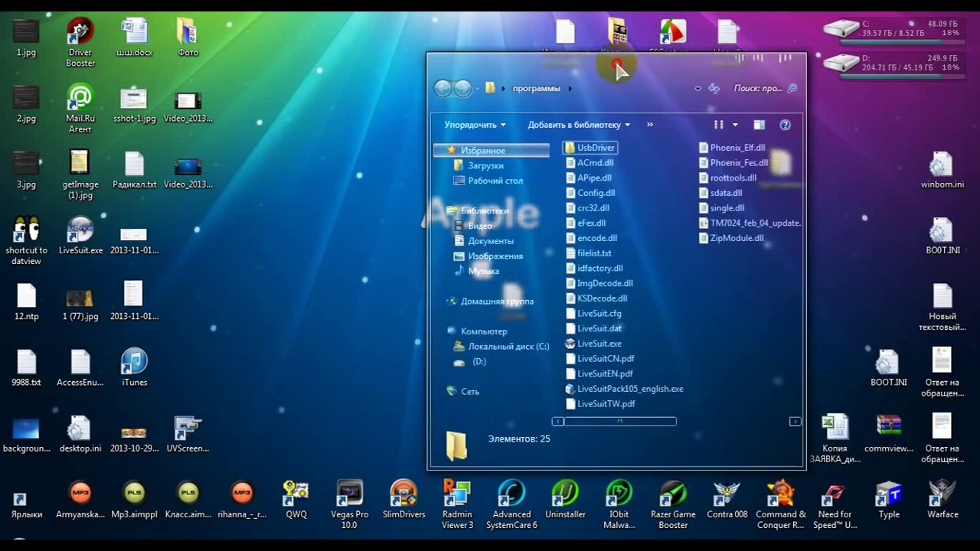The height and width of the screenshot is (551, 980).
Task: Click the Explorer forward navigation button
Action: (x=462, y=88)
